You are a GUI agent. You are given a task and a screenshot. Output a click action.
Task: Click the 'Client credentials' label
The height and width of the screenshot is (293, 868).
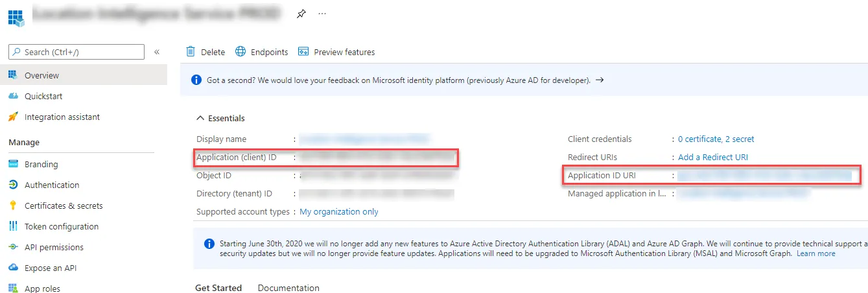(x=600, y=139)
